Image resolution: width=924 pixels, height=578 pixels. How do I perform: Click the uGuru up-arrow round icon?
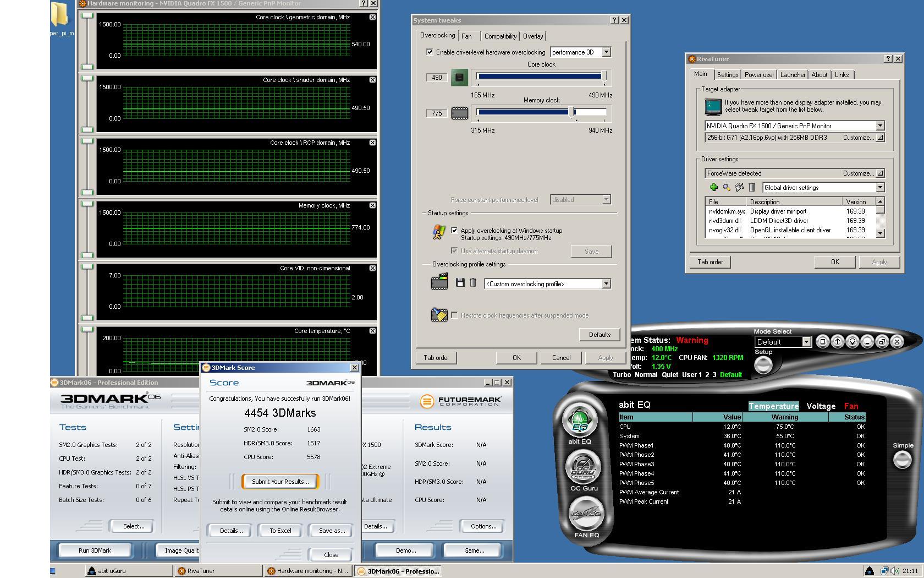pyautogui.click(x=837, y=341)
